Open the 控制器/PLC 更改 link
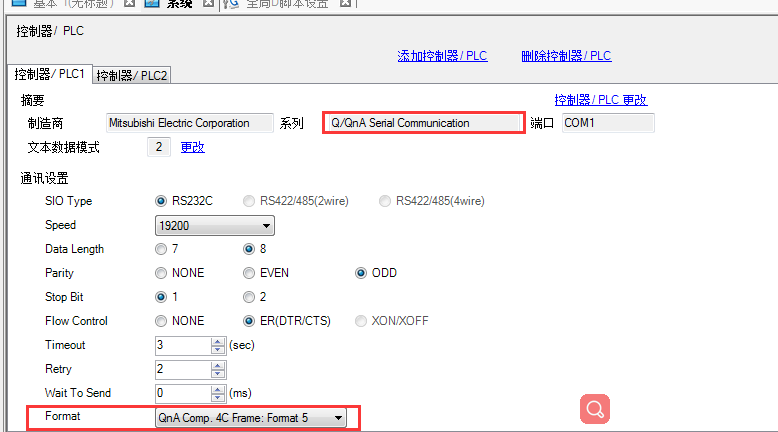The image size is (778, 432). pos(600,100)
